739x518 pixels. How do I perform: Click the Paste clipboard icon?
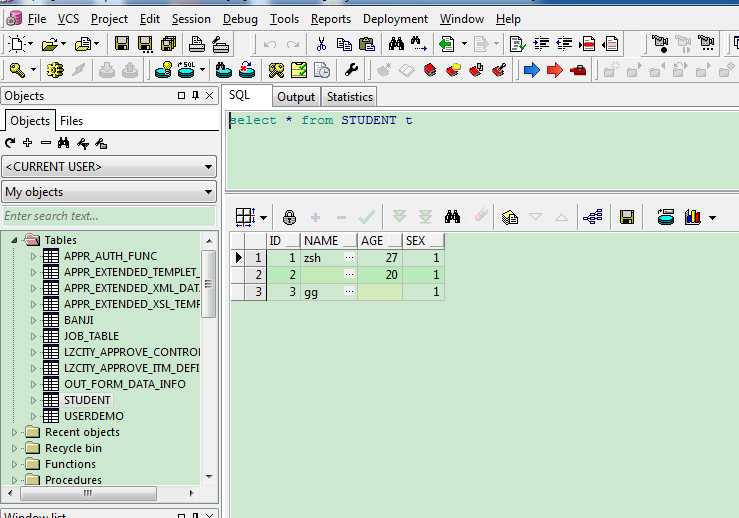click(367, 44)
